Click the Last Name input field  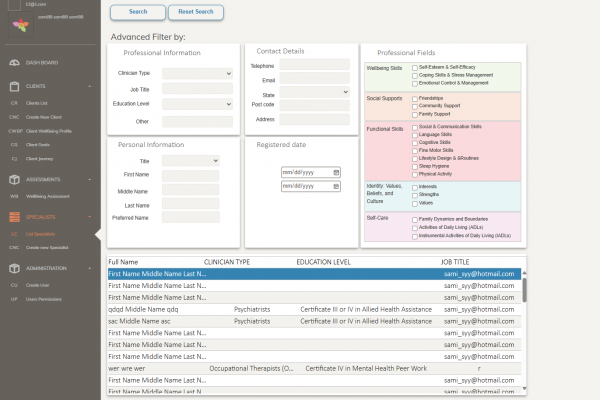tap(191, 204)
